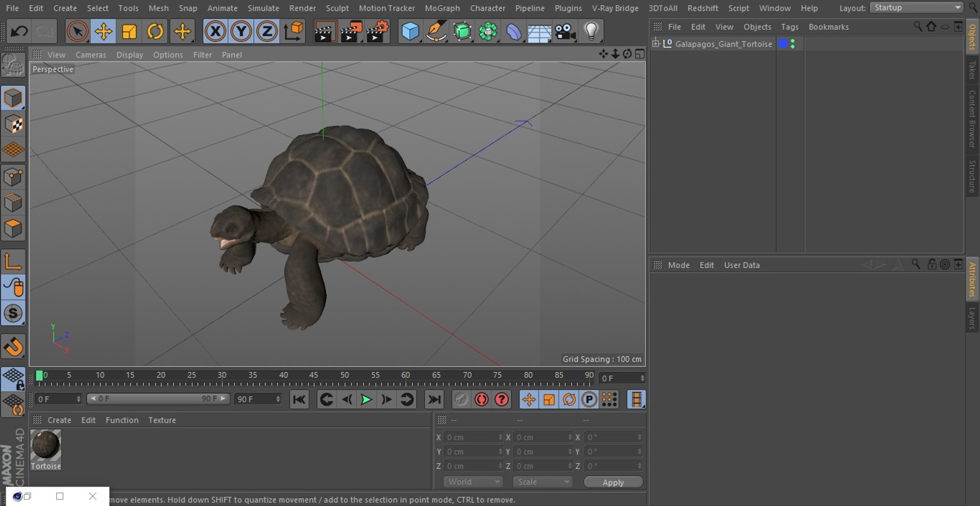Open the Layout Startup dropdown
980x506 pixels.
[x=917, y=8]
